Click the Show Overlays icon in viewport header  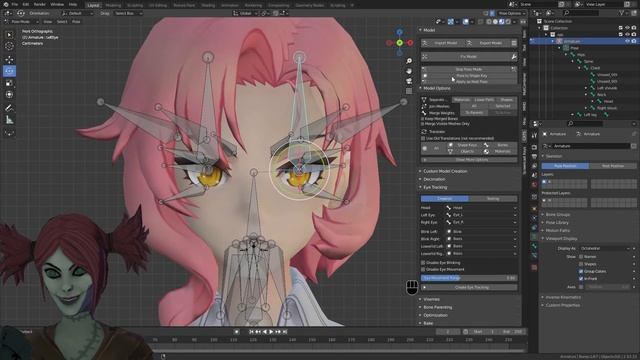pos(466,22)
